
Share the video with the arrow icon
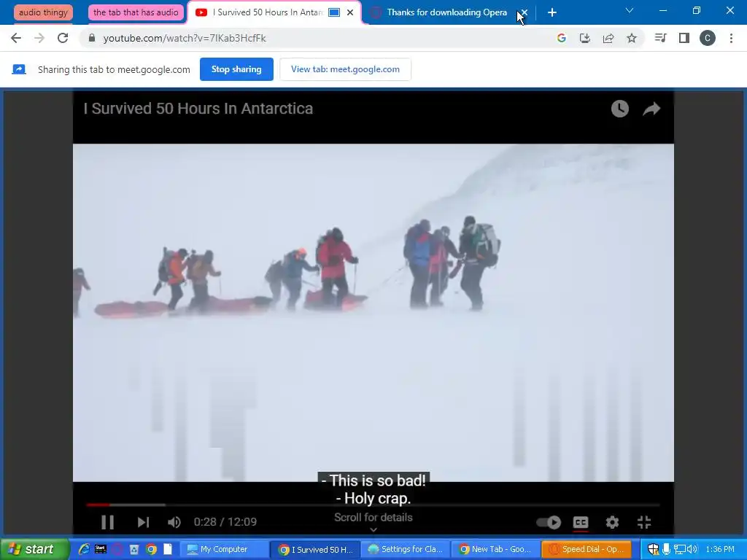coord(651,109)
